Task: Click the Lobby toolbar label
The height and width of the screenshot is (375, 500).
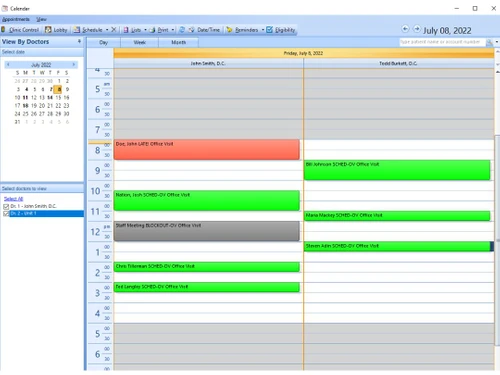Action: point(60,30)
